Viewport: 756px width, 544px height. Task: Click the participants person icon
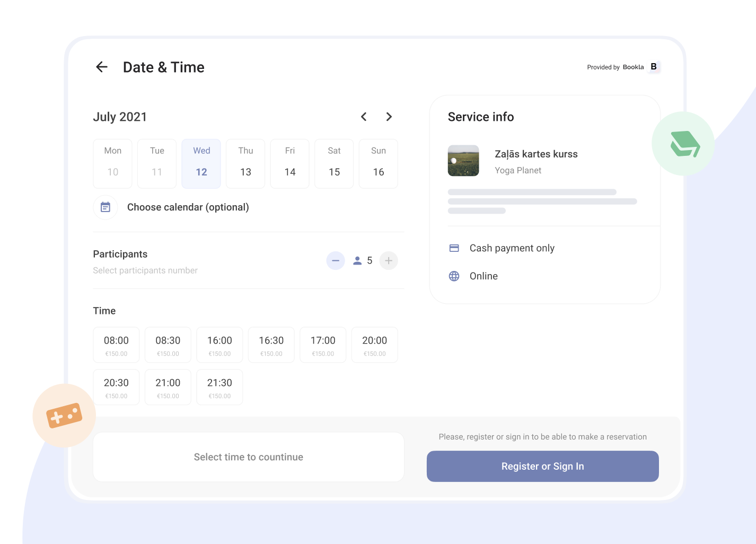[x=357, y=260]
